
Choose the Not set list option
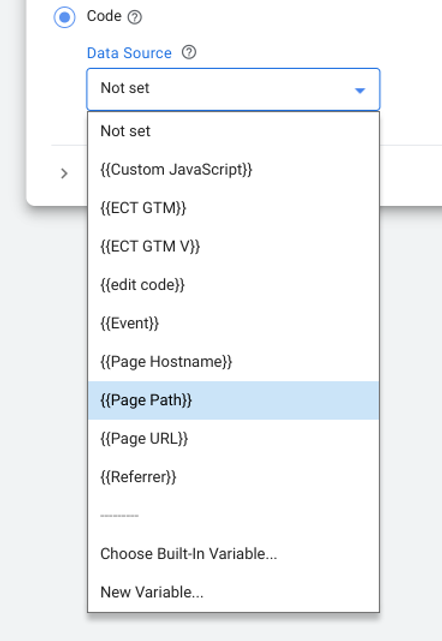tap(233, 131)
